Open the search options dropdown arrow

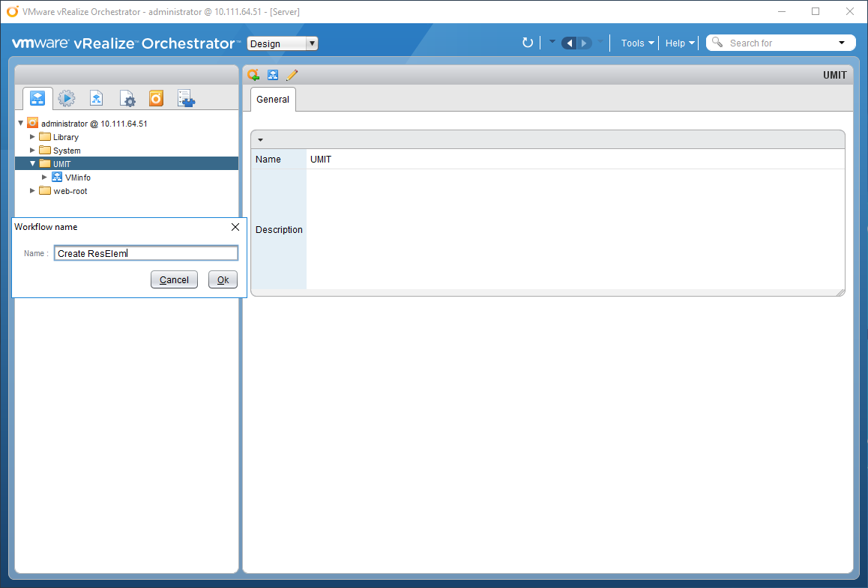pos(842,43)
